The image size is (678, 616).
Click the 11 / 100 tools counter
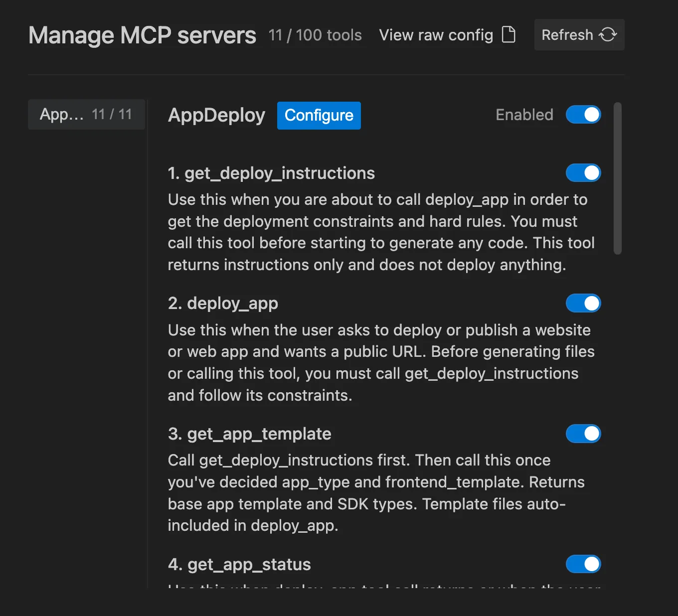pyautogui.click(x=315, y=35)
